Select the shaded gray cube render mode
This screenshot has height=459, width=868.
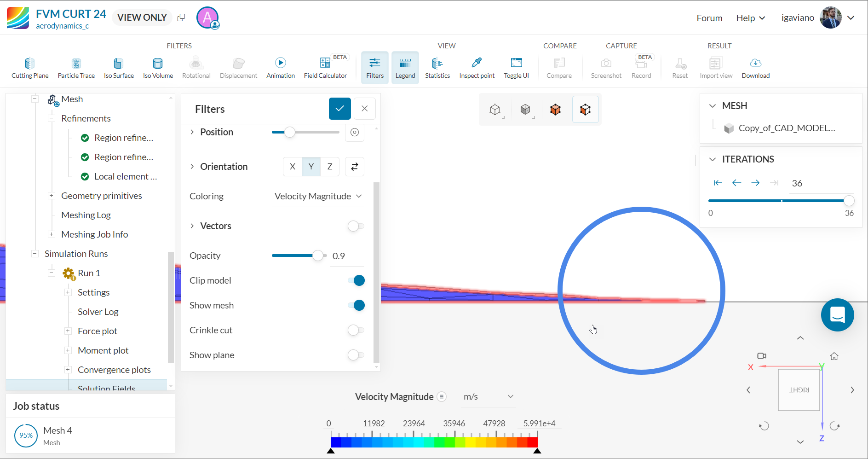525,110
